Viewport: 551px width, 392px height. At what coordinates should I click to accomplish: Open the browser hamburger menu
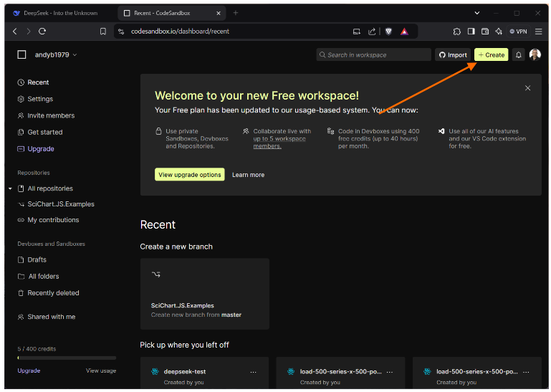point(538,32)
